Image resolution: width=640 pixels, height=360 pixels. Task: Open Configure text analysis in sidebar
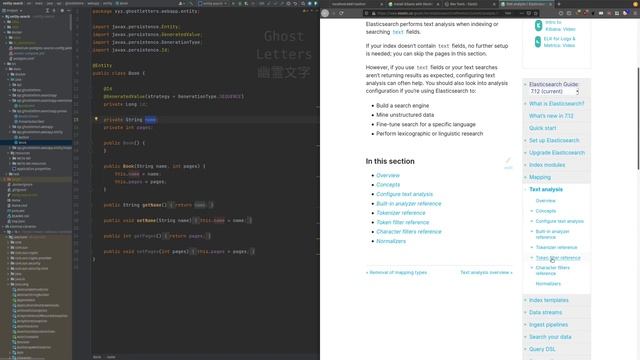point(560,221)
